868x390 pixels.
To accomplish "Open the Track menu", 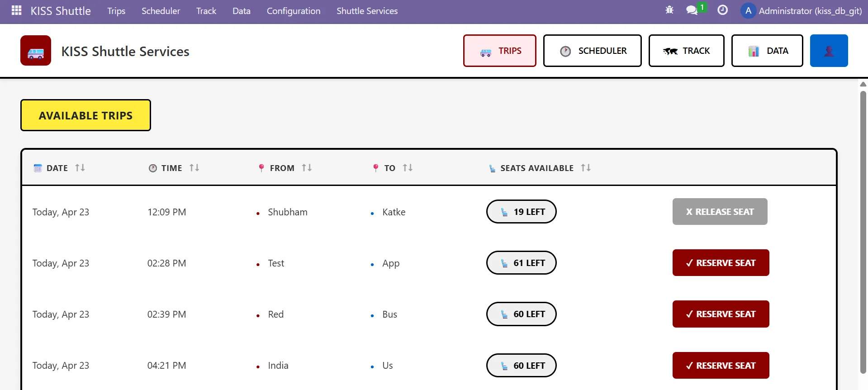I will point(206,11).
